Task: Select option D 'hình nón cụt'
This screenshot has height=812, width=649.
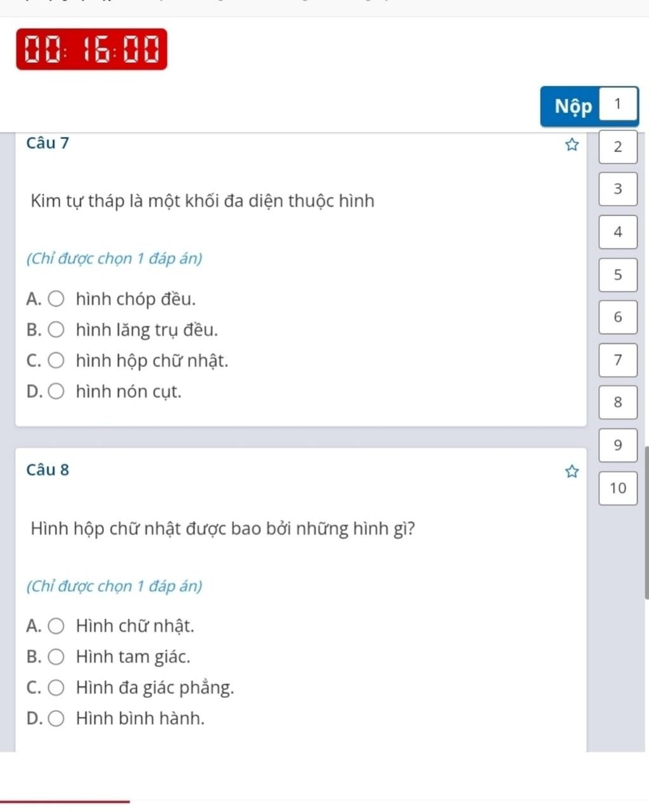Action: [x=56, y=392]
